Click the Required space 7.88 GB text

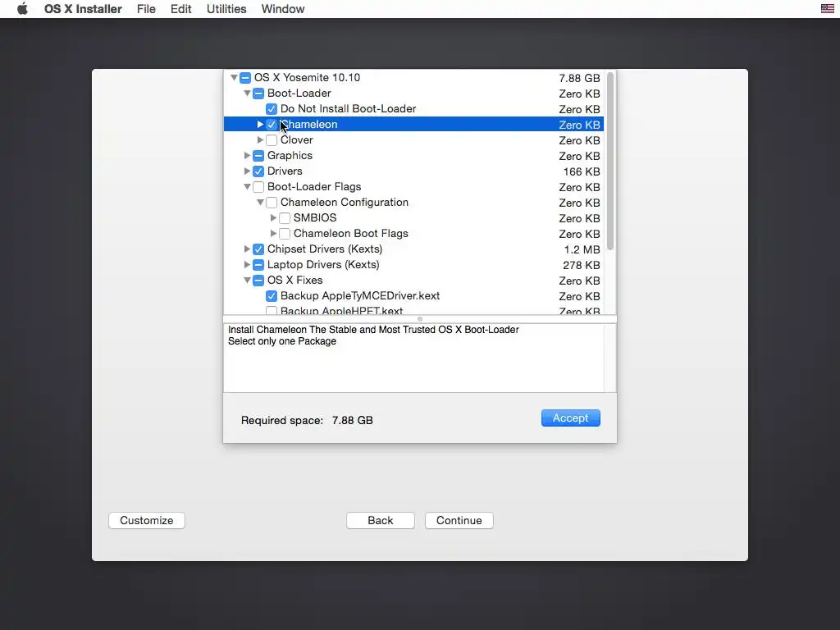click(x=307, y=421)
